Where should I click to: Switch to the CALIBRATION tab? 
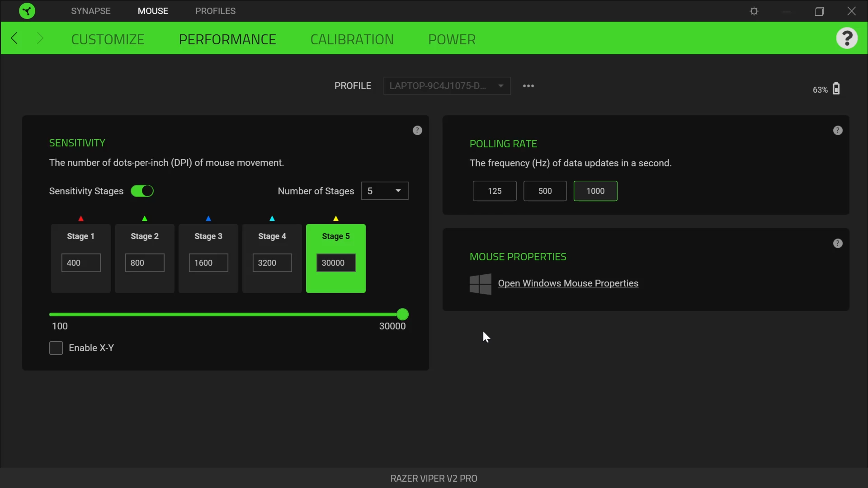pyautogui.click(x=352, y=39)
